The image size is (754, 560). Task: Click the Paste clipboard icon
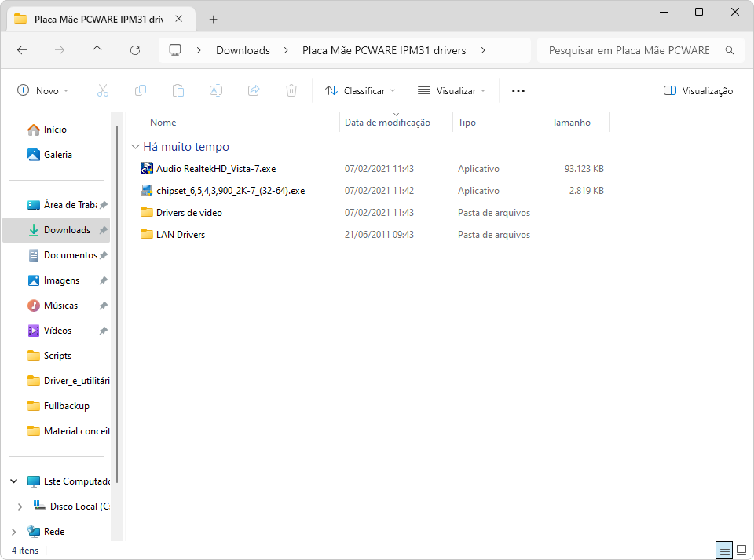178,90
